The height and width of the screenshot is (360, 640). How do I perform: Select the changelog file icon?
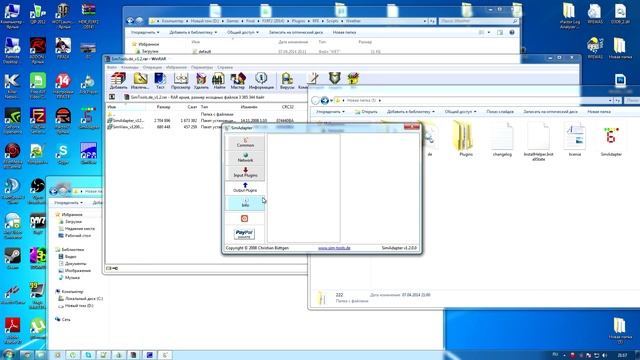pyautogui.click(x=502, y=140)
